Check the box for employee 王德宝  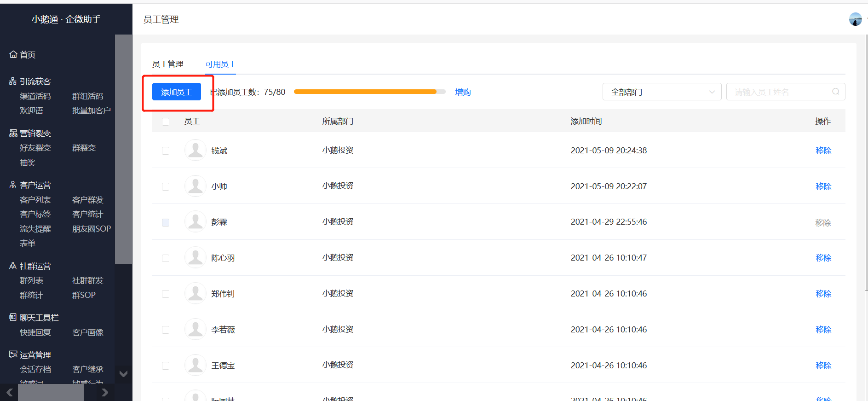(x=166, y=366)
